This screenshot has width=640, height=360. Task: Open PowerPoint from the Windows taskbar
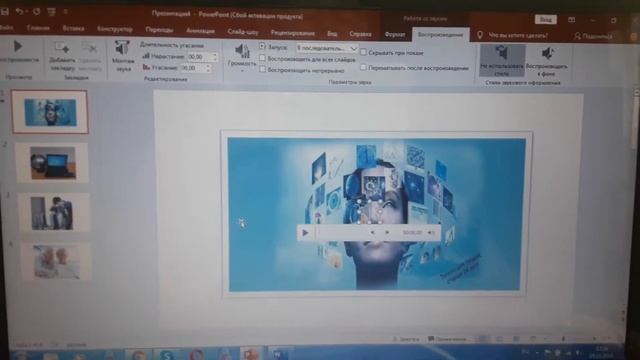pos(251,354)
